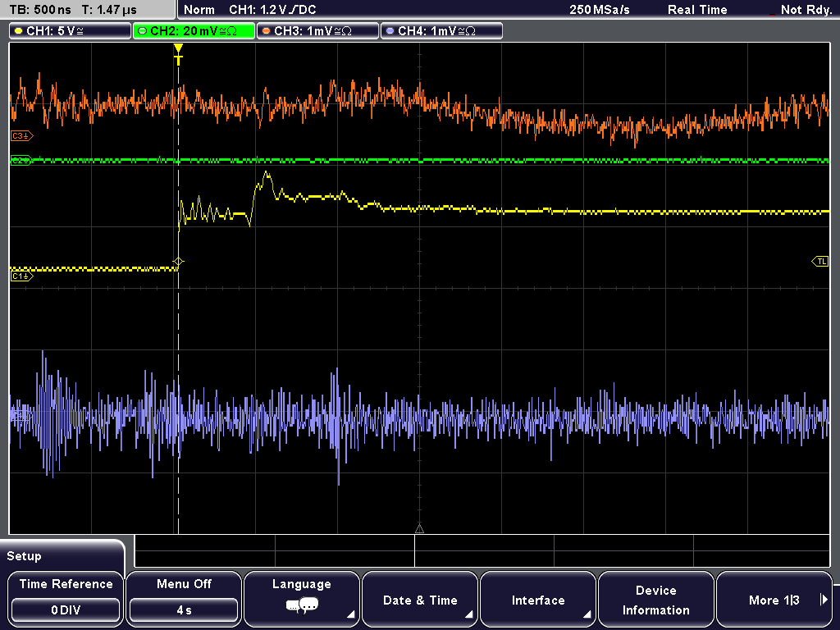The height and width of the screenshot is (630, 840).
Task: Click the 4 s menu off value
Action: coord(184,610)
